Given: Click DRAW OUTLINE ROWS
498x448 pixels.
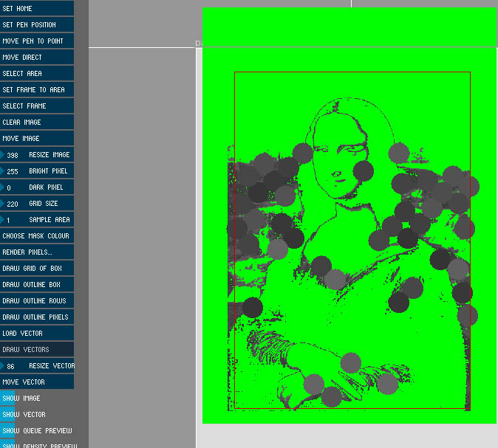Looking at the screenshot, I should 37,300.
